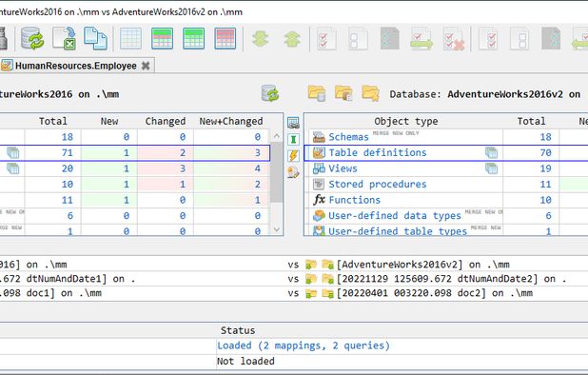588x375 pixels.
Task: Select the red table toolbar icon
Action: coord(225,38)
